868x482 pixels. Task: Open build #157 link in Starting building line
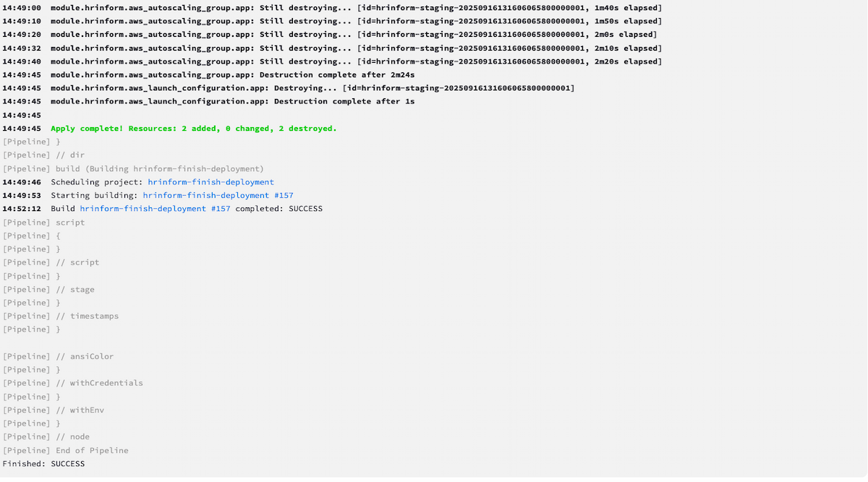[218, 195]
